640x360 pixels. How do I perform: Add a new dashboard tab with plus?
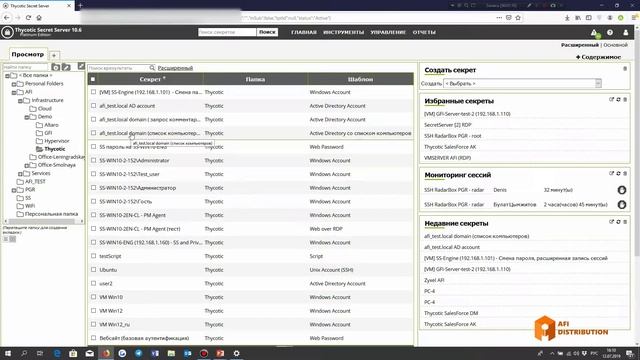pos(54,55)
